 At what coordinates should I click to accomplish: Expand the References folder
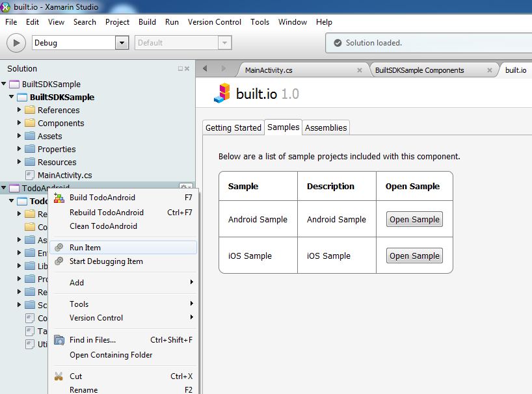[x=20, y=110]
